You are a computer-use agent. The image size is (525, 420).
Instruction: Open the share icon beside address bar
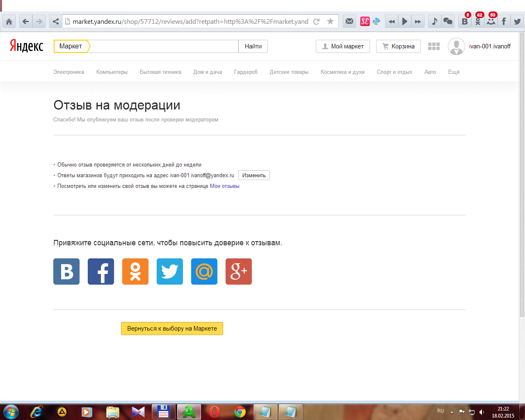(56, 22)
